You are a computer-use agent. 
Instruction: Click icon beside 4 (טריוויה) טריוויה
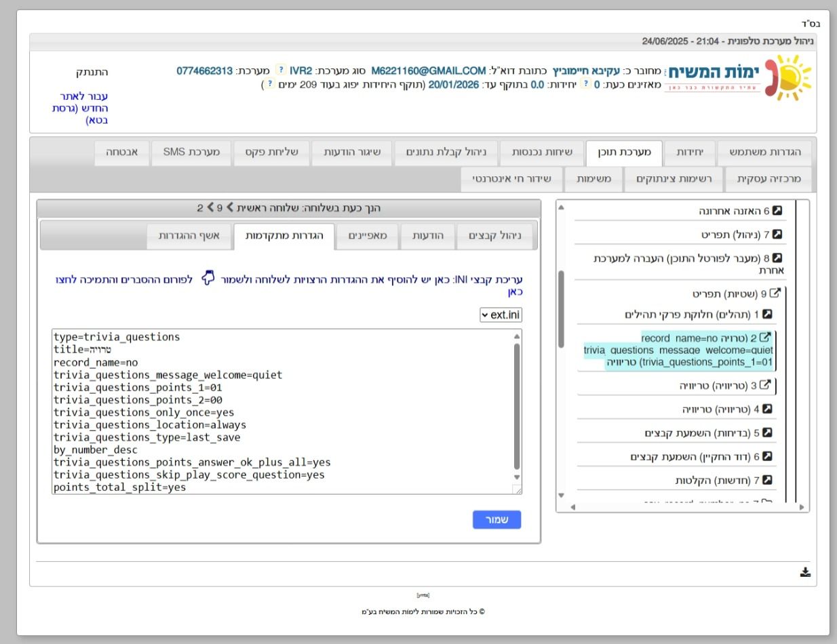click(767, 409)
